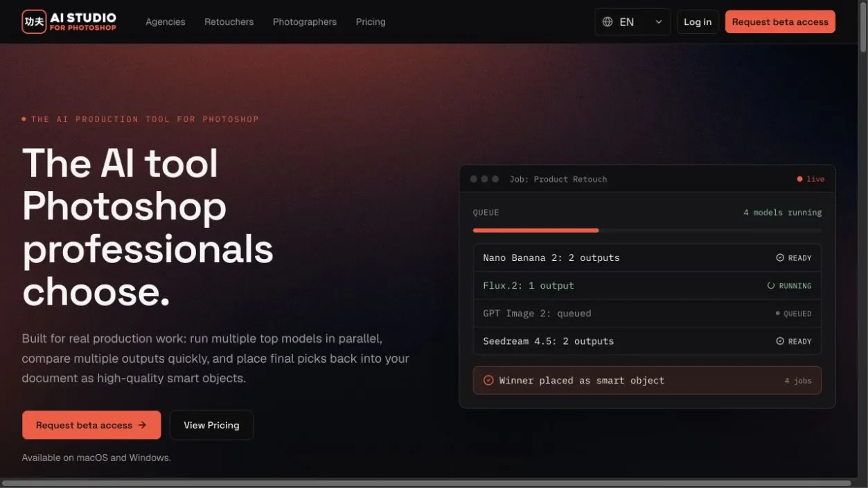Go to the Retouchers page
868x488 pixels.
pyautogui.click(x=229, y=22)
